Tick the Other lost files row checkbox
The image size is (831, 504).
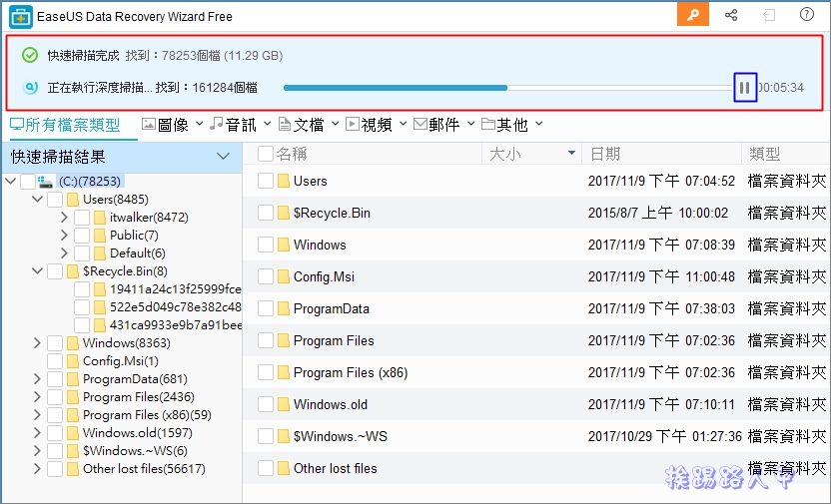tap(265, 468)
